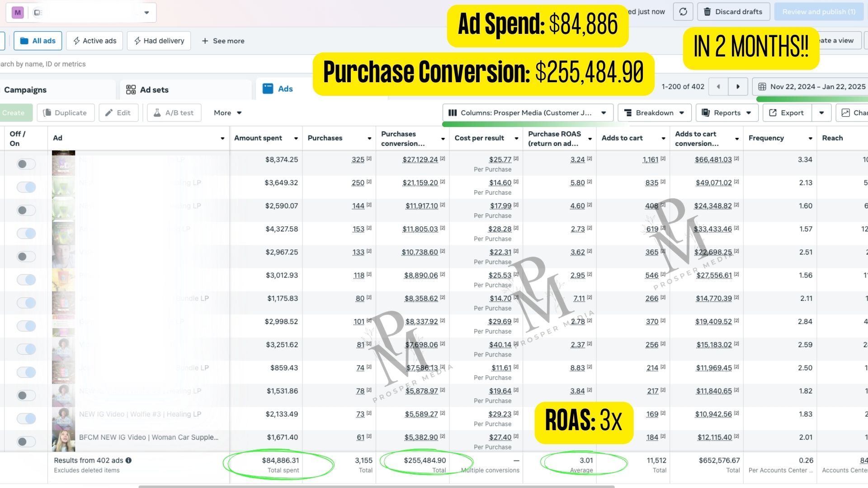Click the info icon beside Results from 402 ads
The height and width of the screenshot is (488, 868).
tap(128, 460)
